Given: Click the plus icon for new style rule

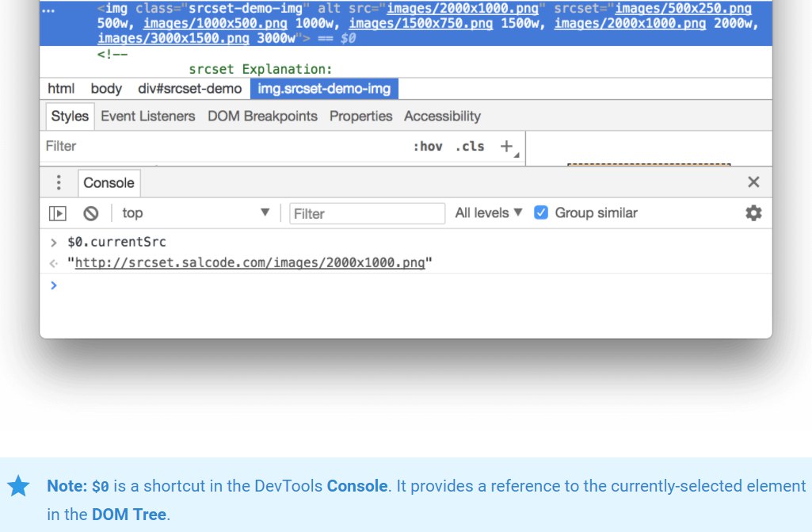Looking at the screenshot, I should point(507,146).
